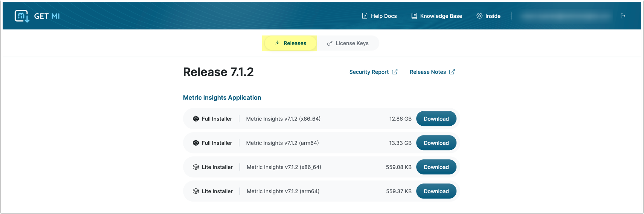Click the logout icon in the header
644x214 pixels.
(623, 16)
